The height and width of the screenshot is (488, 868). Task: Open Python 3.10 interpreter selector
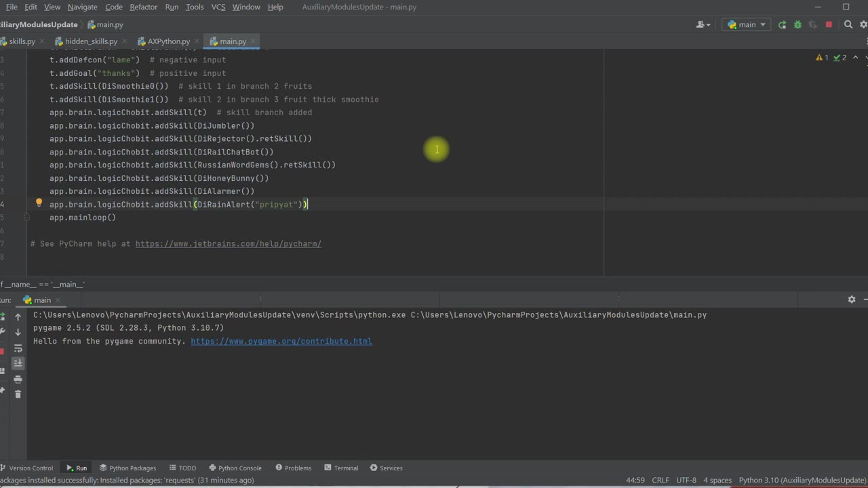click(x=802, y=480)
